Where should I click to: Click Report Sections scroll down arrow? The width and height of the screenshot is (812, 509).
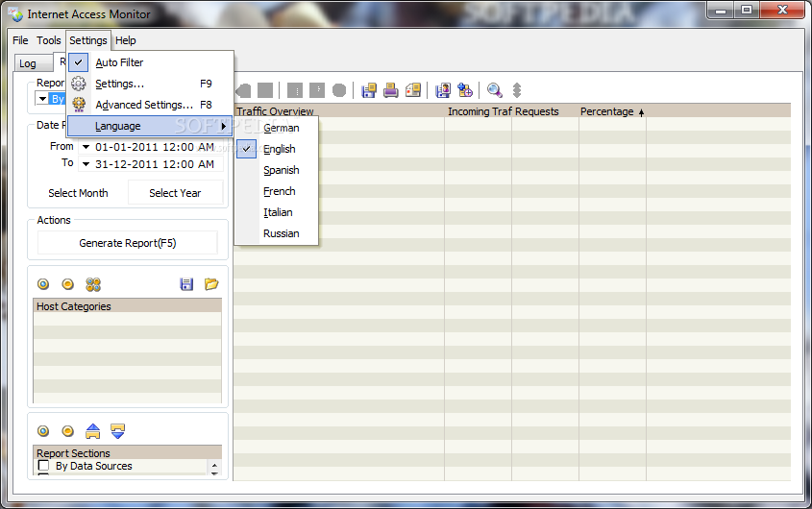click(214, 472)
